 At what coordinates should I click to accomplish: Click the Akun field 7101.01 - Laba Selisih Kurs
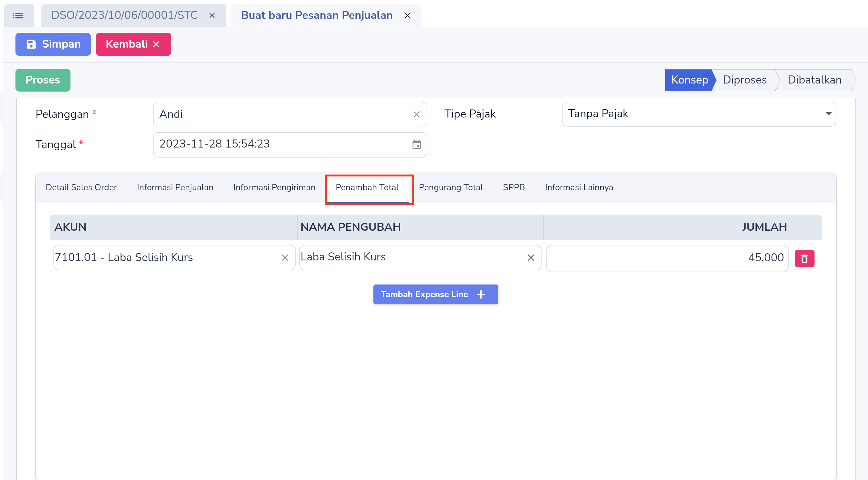(x=174, y=258)
